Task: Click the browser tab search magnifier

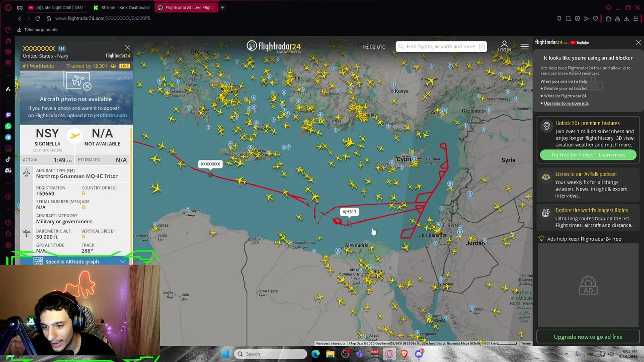Action: 608,8
